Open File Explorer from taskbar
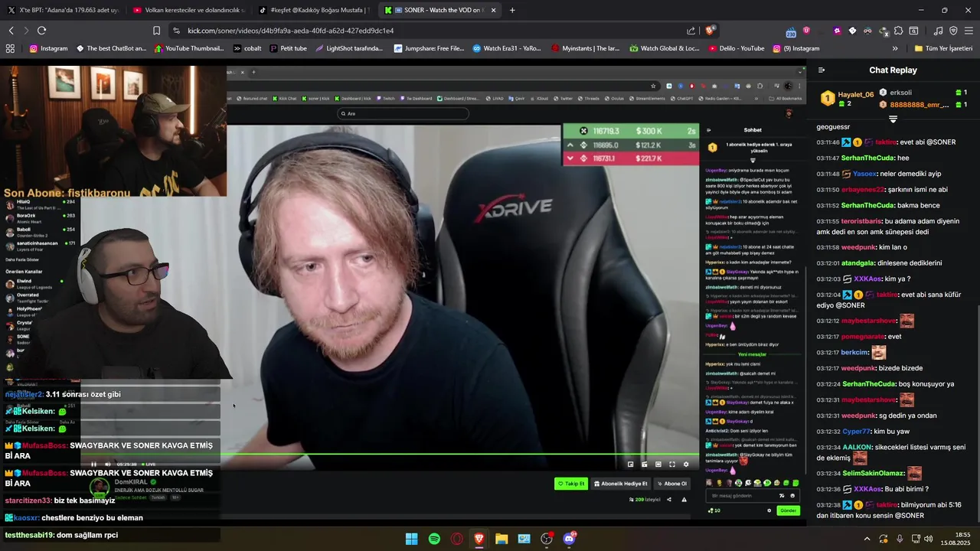The height and width of the screenshot is (551, 980). click(x=501, y=539)
